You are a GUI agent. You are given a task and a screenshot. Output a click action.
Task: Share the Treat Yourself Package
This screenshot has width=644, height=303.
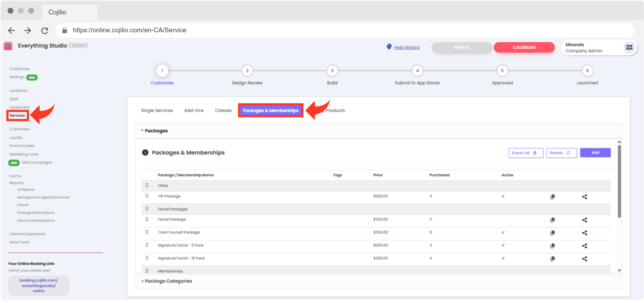[585, 233]
